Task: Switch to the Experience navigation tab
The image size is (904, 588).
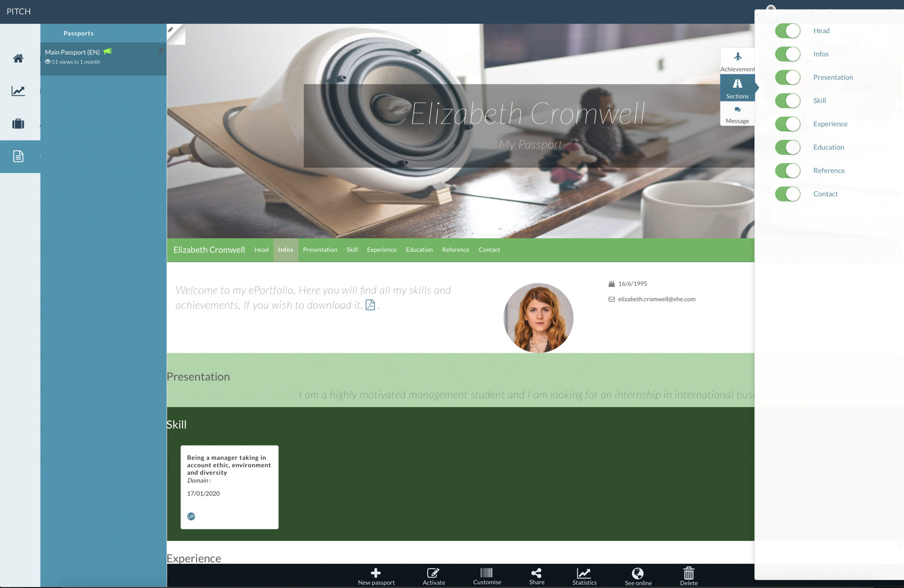Action: point(381,250)
